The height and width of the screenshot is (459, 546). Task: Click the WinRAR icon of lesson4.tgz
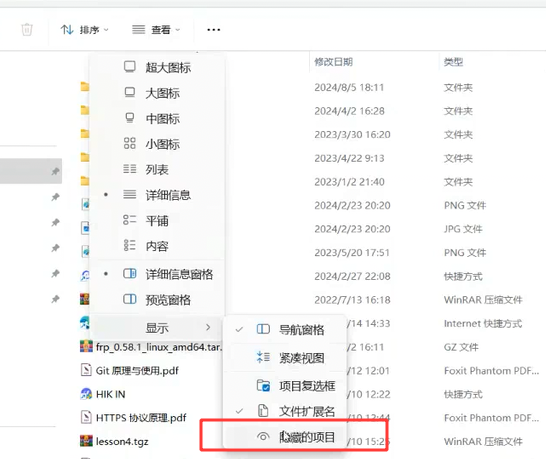point(86,441)
